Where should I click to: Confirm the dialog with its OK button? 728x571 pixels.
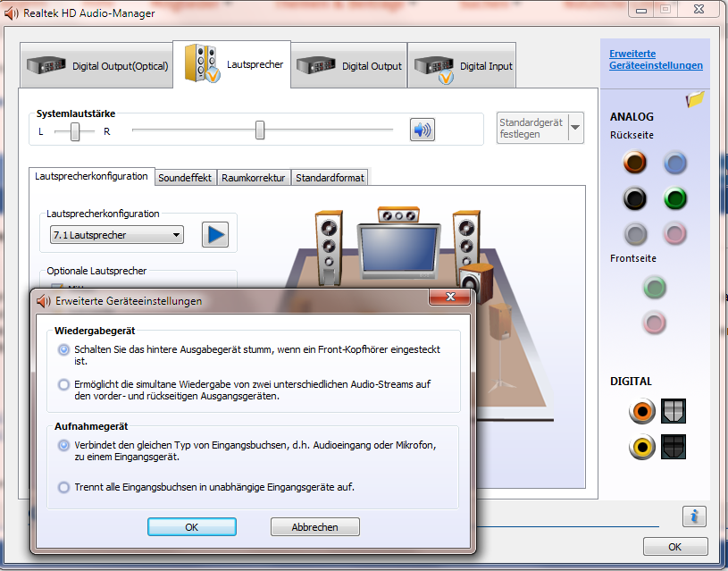pos(192,527)
